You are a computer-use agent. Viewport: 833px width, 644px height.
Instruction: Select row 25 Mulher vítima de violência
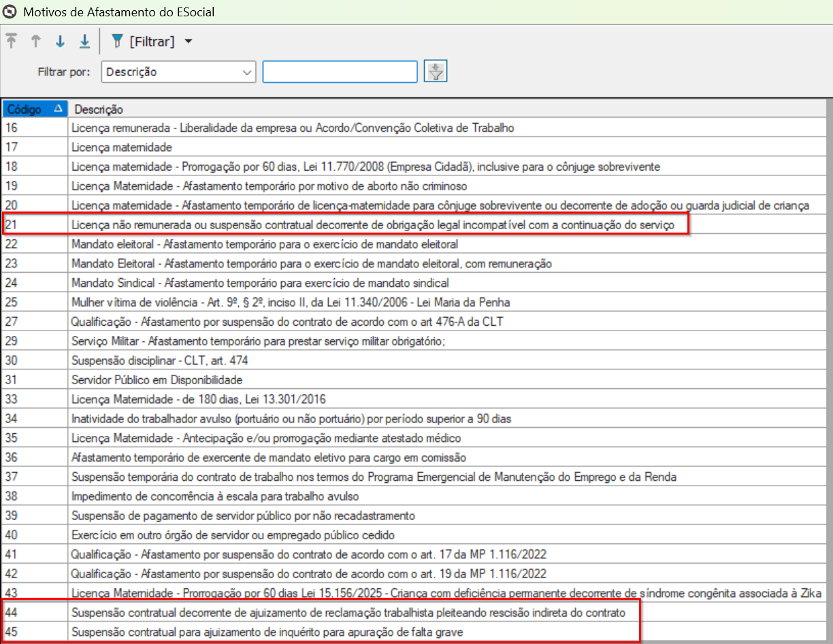coord(414,303)
